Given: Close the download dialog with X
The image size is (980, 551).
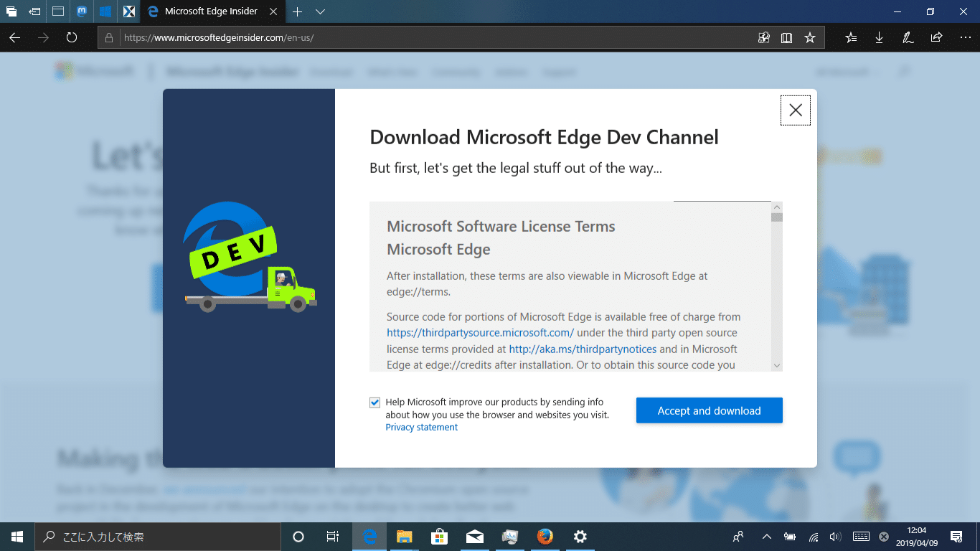Looking at the screenshot, I should pyautogui.click(x=796, y=110).
